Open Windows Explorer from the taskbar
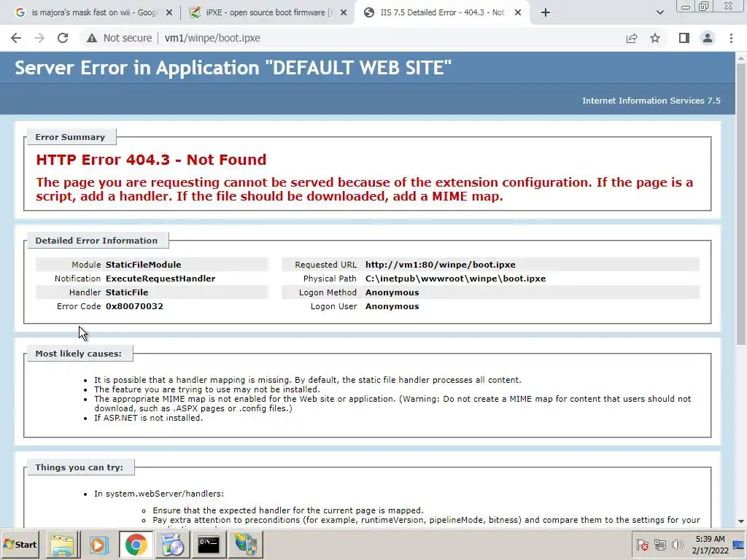Screen dimensions: 747x560 point(63,544)
